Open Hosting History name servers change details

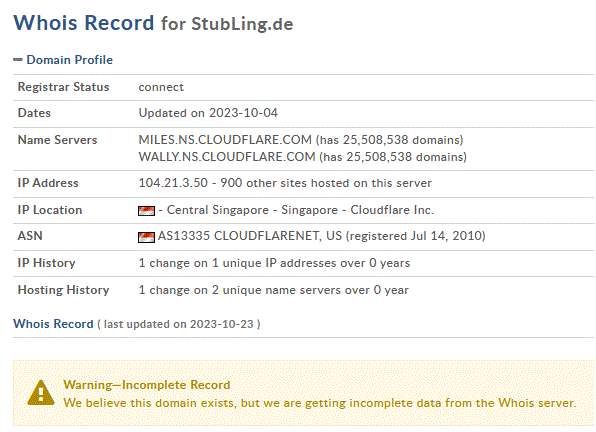point(273,290)
